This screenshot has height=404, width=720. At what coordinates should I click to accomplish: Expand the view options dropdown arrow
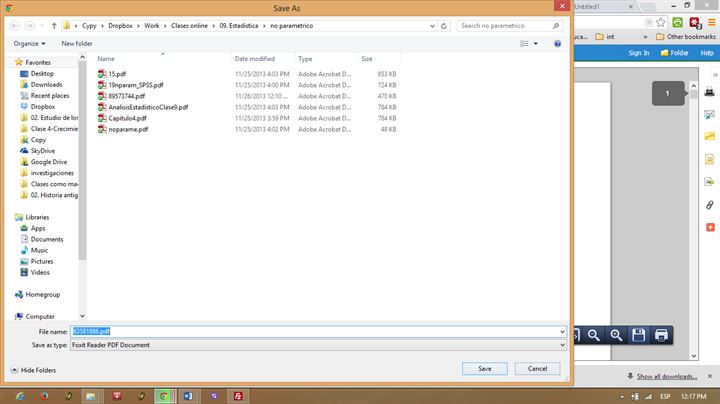[535, 44]
